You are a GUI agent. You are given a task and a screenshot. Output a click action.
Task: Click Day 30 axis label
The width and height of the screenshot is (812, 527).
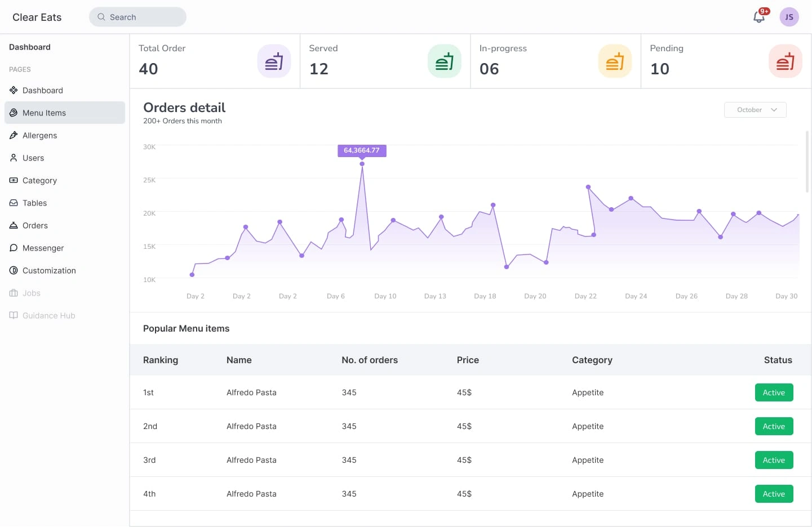point(787,296)
